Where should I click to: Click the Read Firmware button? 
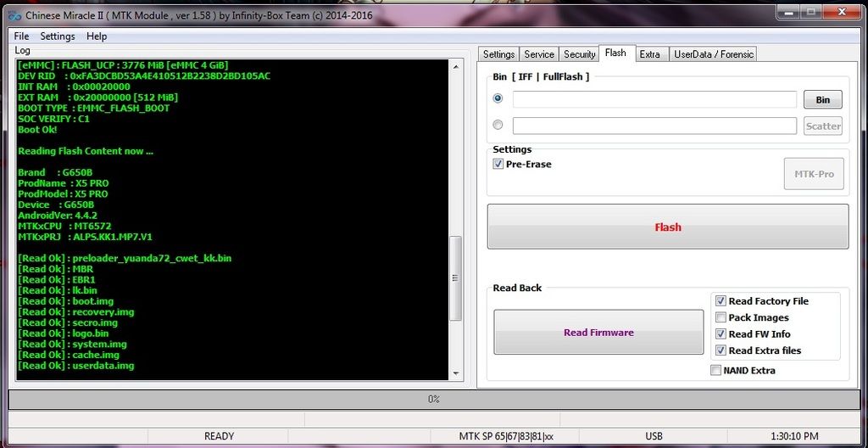coord(598,333)
